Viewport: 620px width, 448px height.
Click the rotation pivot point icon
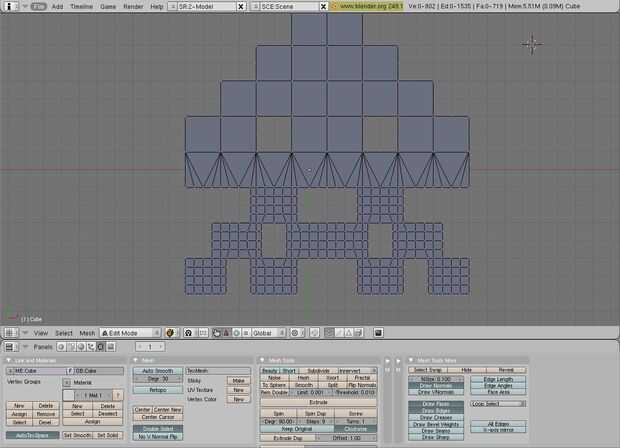pos(189,333)
